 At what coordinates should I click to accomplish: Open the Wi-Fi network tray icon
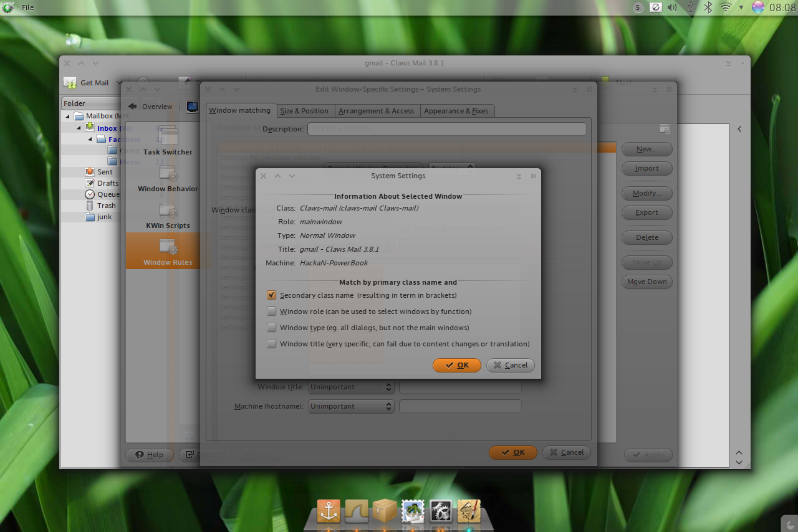pos(725,7)
